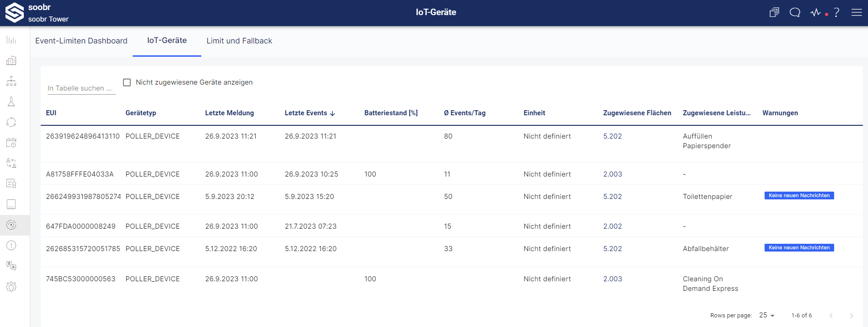The image size is (868, 327).
Task: Open the Limit und Fallback tab
Action: coord(239,41)
